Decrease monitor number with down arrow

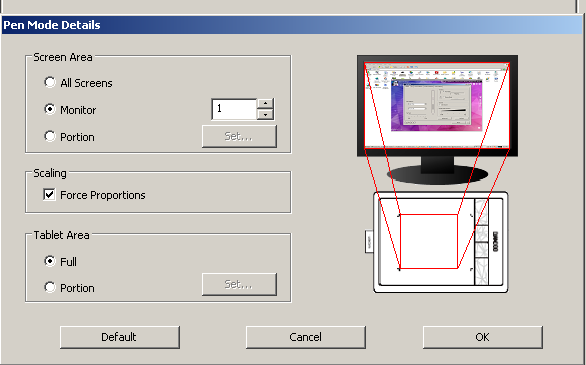pos(265,115)
